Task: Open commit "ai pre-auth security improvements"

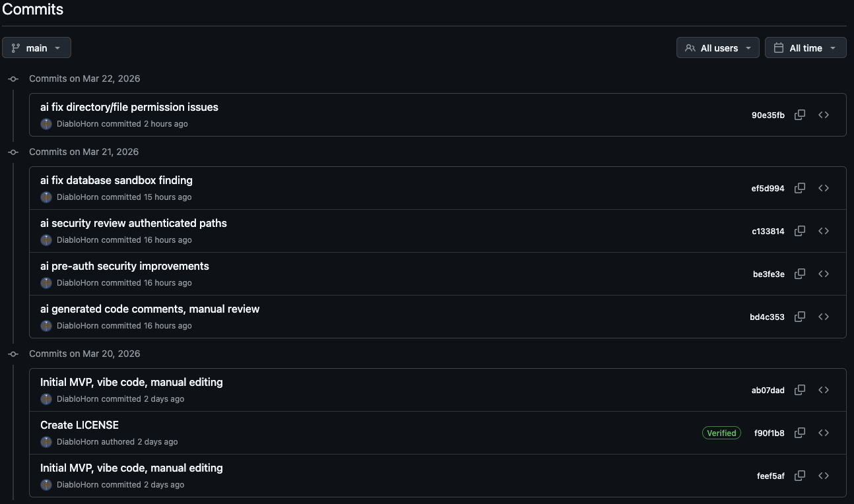Action: coord(125,266)
